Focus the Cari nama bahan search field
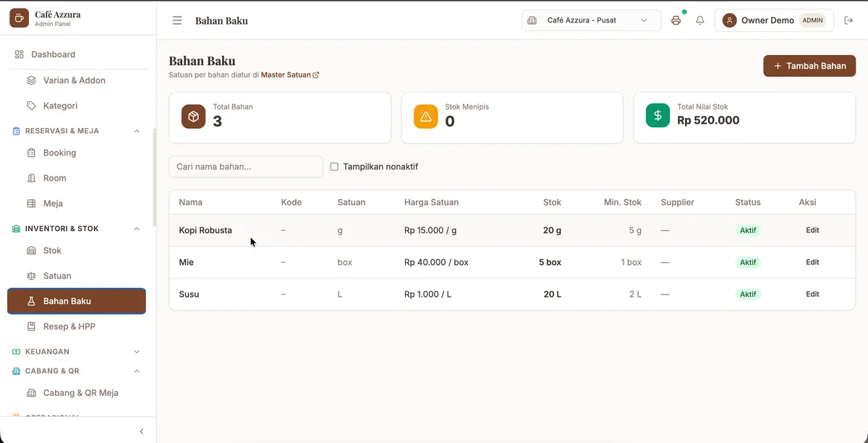 (246, 166)
